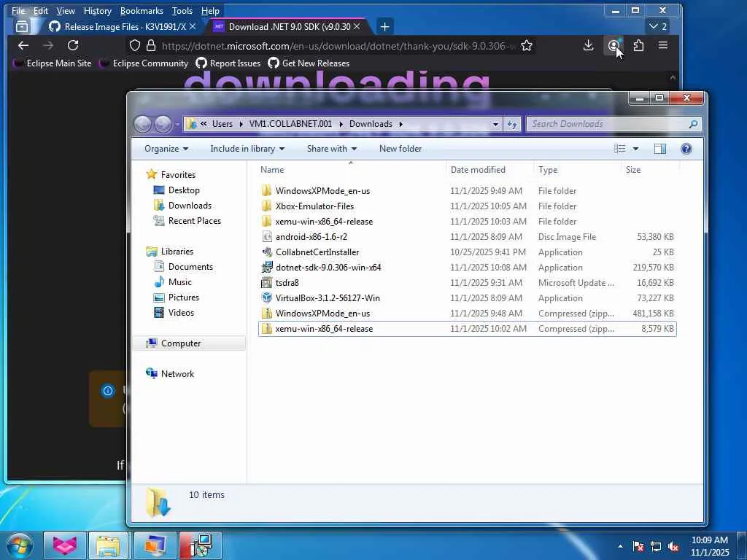Click the site security padlock icon

click(x=151, y=46)
